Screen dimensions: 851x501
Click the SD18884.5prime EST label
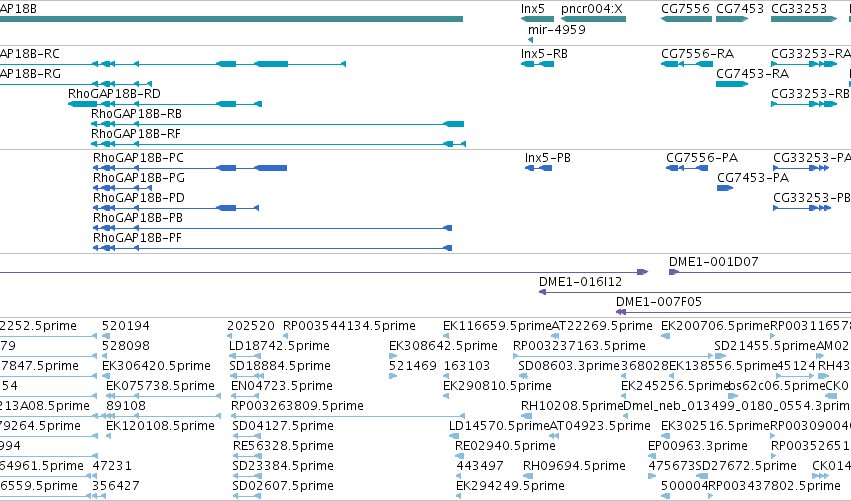(x=280, y=366)
